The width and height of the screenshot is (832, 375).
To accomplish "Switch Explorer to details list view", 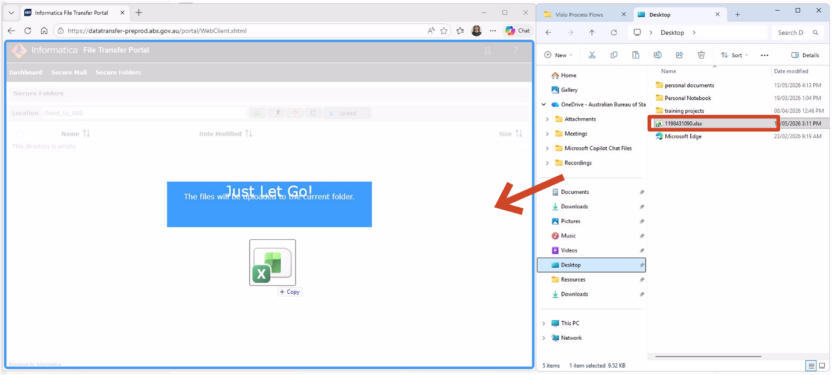I will 810,365.
